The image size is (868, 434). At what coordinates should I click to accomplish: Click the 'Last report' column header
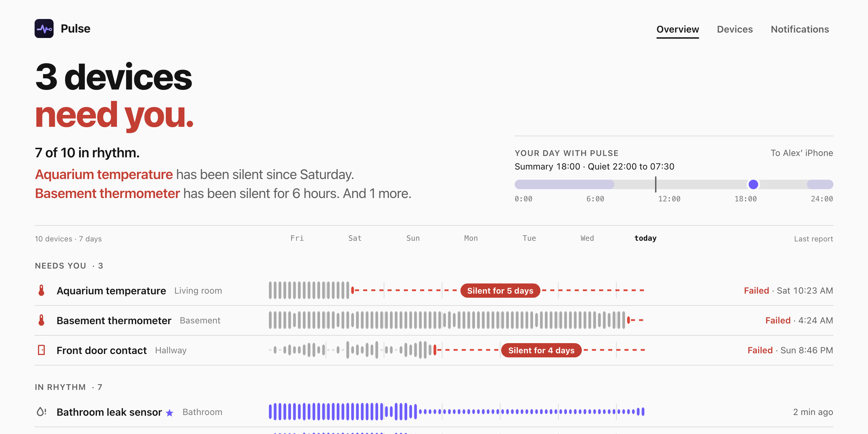click(813, 239)
